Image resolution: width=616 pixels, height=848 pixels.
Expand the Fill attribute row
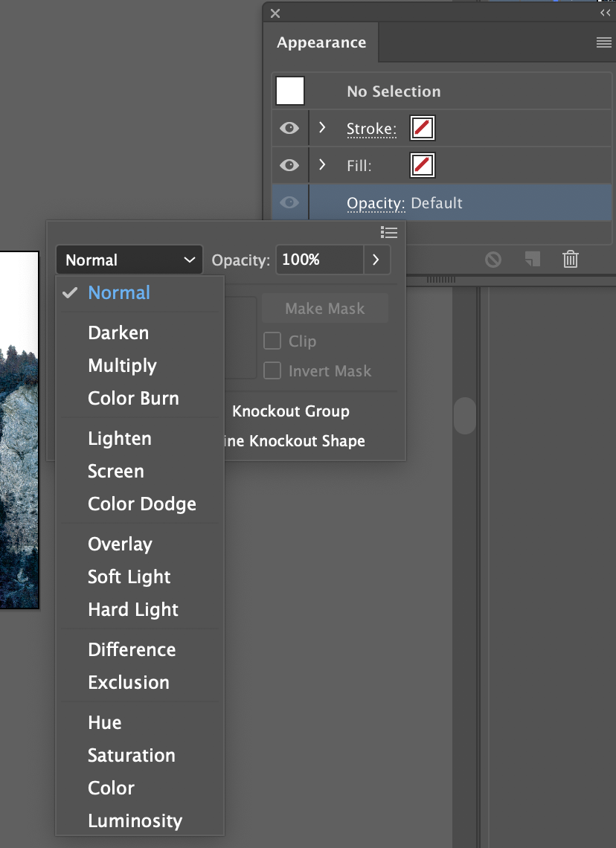coord(322,165)
